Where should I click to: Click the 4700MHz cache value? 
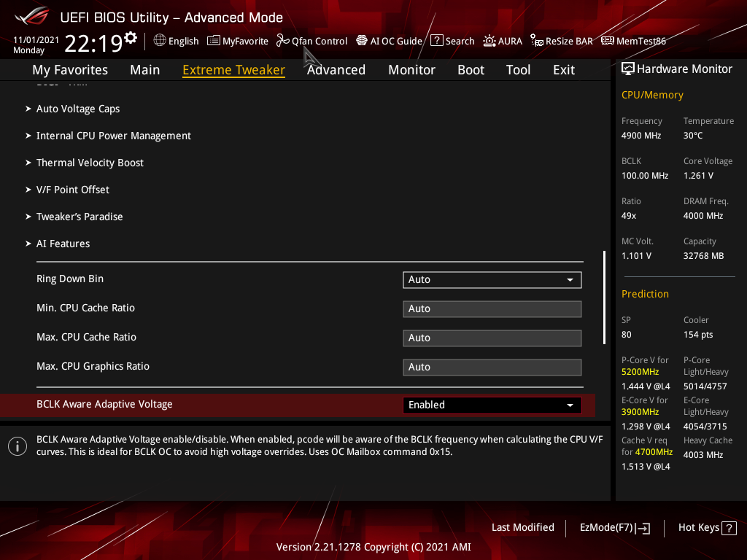[x=654, y=452]
